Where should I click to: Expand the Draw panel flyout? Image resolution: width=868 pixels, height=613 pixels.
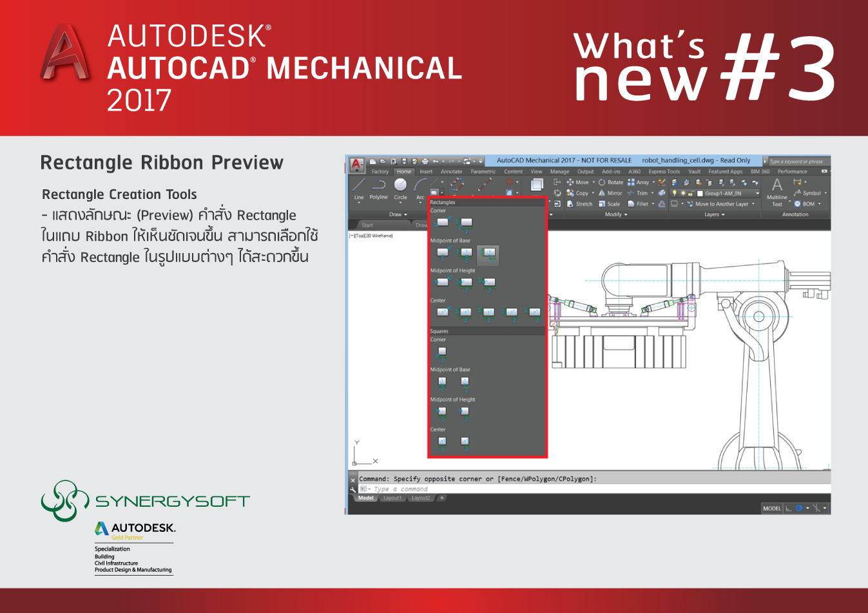(x=398, y=214)
